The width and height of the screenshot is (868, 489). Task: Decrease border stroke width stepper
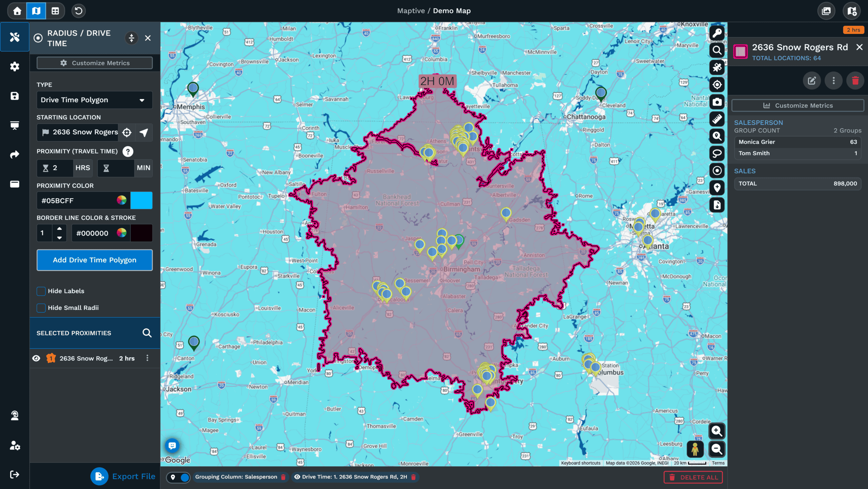point(59,238)
